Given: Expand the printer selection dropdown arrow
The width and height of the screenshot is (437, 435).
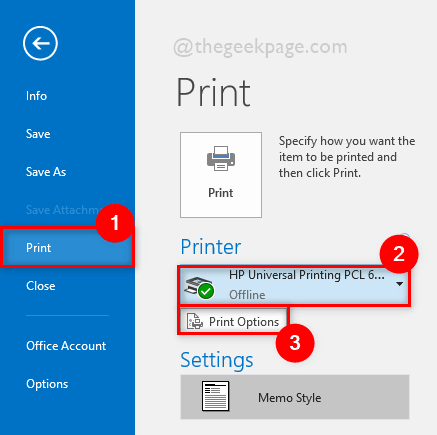Looking at the screenshot, I should tap(399, 284).
